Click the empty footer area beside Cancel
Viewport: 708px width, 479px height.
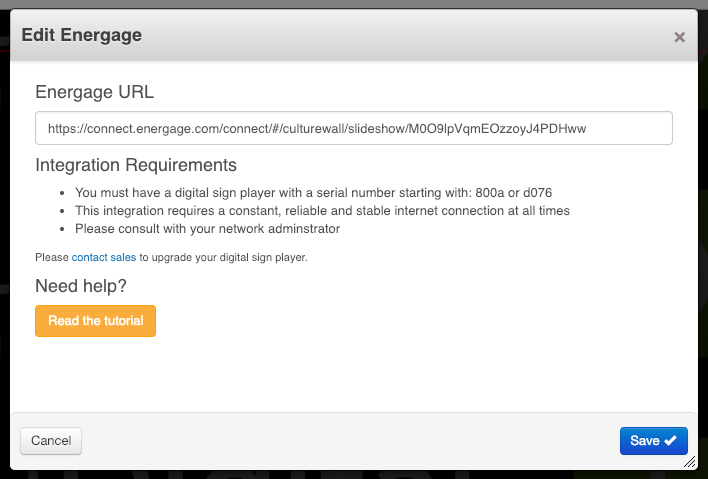pos(350,441)
